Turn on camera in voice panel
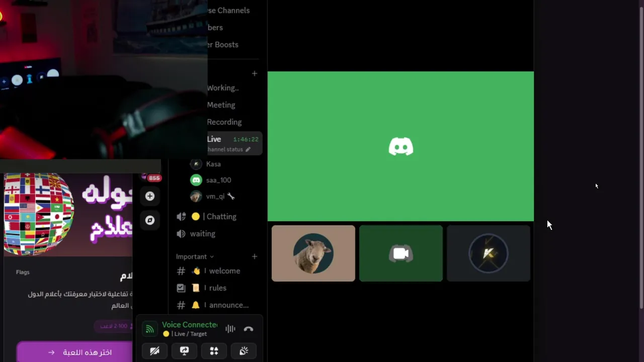Viewport: 644px width, 362px height. 154,351
